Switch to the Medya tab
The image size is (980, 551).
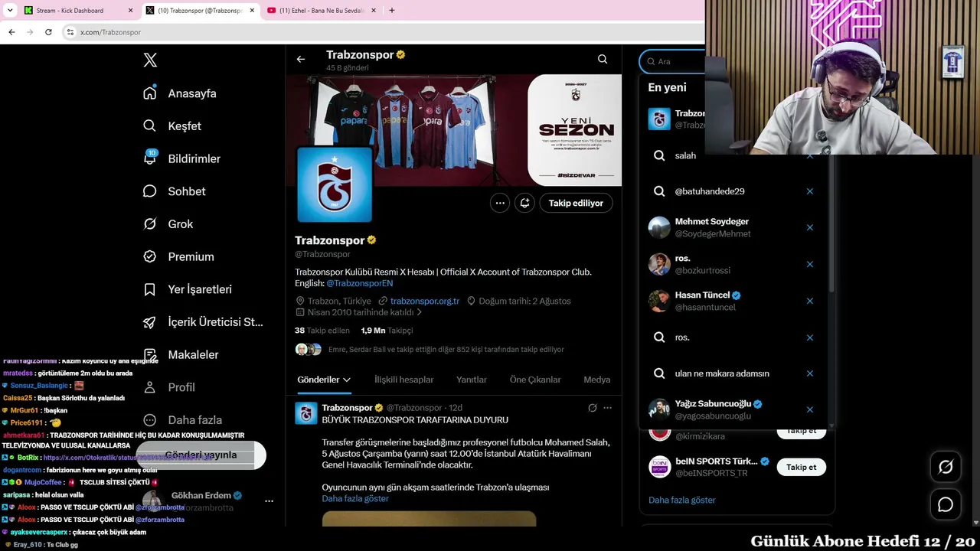(597, 380)
